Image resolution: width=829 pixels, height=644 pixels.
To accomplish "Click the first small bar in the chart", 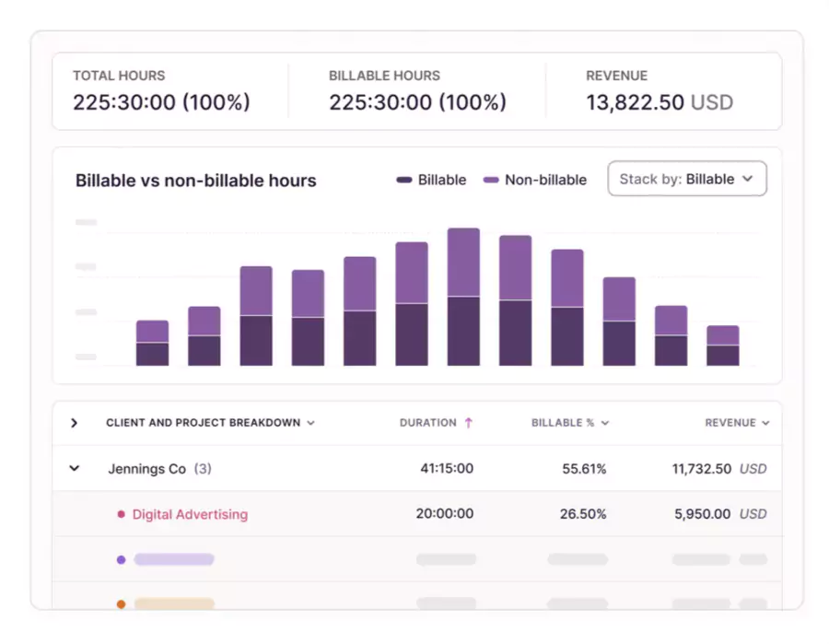I will (152, 341).
